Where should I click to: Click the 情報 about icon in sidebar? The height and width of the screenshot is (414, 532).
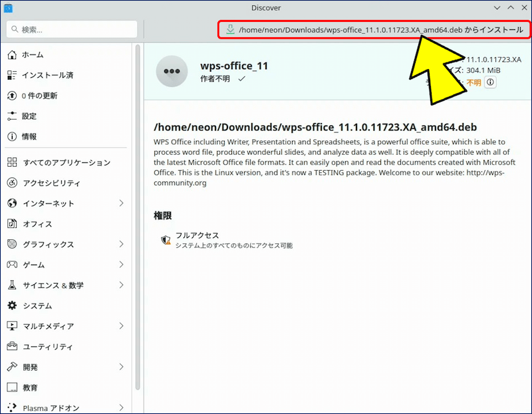12,136
